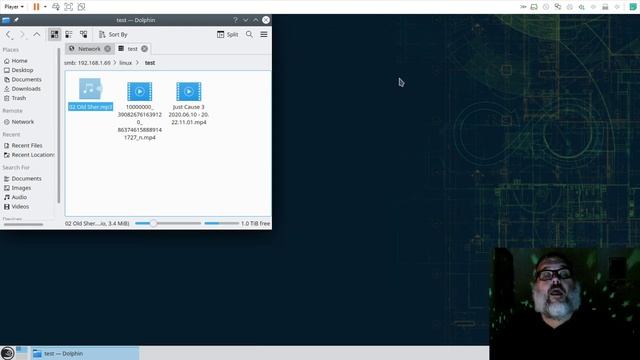Screen dimensions: 640x360
Task: Close the test tab
Action: tap(144, 49)
